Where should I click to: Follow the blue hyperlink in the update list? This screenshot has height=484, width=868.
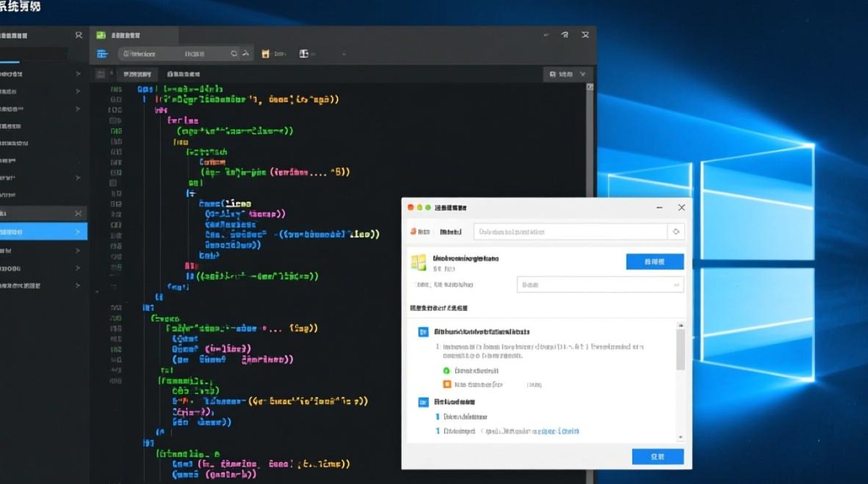point(552,430)
